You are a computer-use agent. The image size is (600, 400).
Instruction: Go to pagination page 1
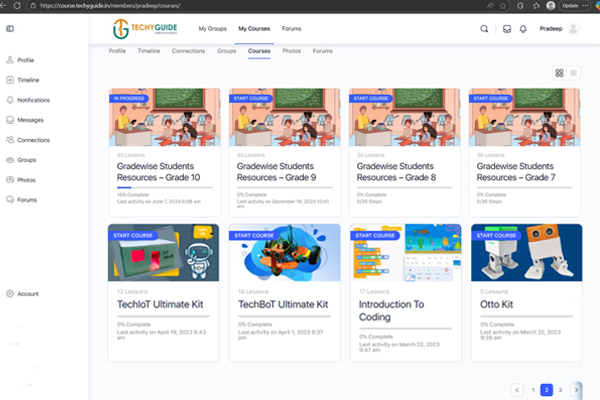tap(533, 390)
